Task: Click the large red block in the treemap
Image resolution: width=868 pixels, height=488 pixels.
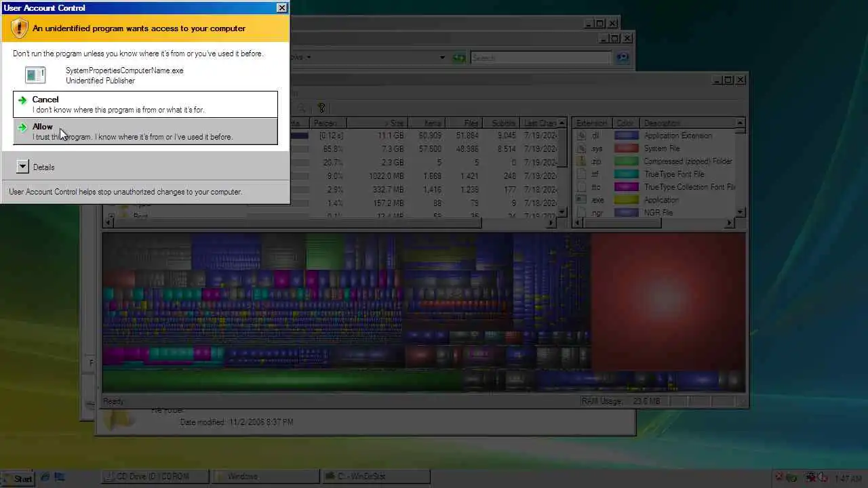Action: 668,302
